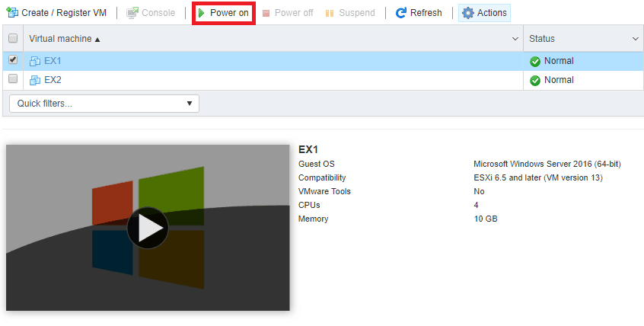Click the CPUs label
This screenshot has height=326, width=644.
coord(309,205)
